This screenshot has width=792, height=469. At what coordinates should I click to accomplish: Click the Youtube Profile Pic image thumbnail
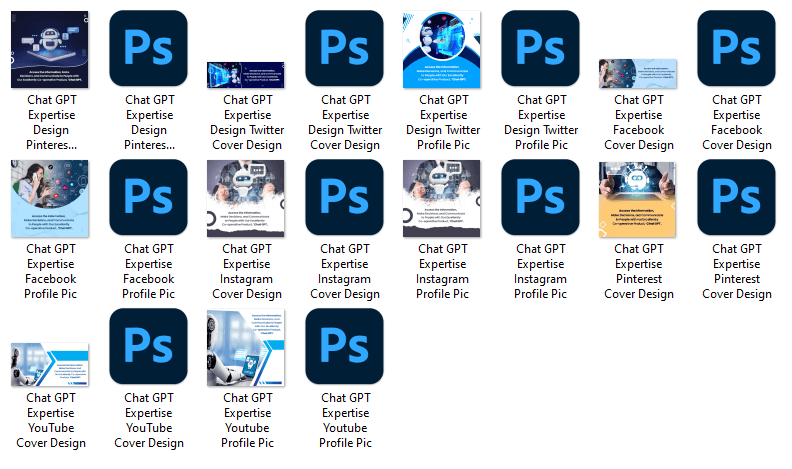246,347
